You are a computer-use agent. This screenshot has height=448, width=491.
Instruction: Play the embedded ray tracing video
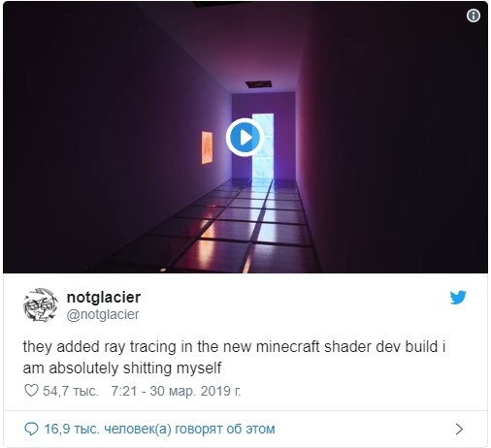tap(245, 138)
